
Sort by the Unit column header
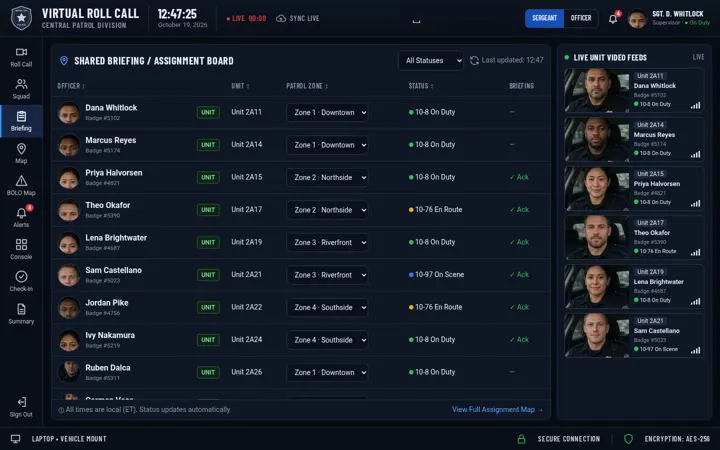240,86
